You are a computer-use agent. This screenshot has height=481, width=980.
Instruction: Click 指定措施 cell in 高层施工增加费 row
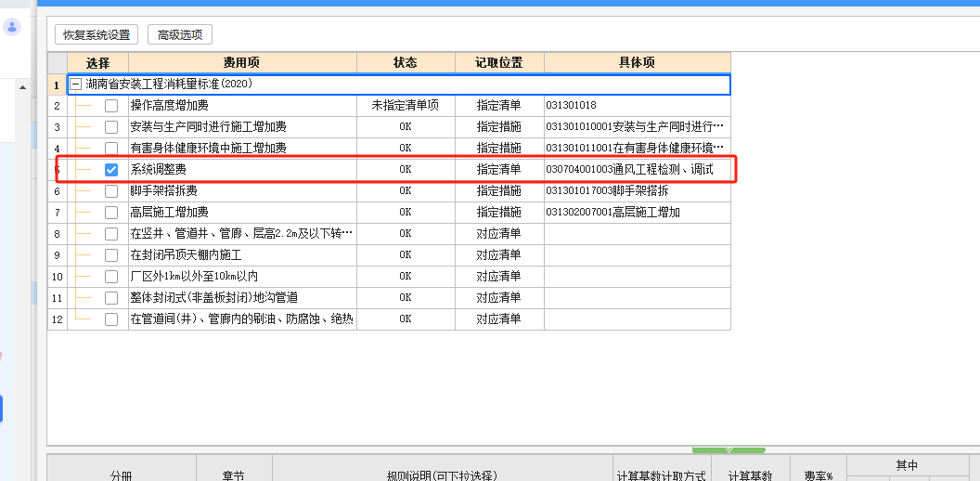point(498,212)
